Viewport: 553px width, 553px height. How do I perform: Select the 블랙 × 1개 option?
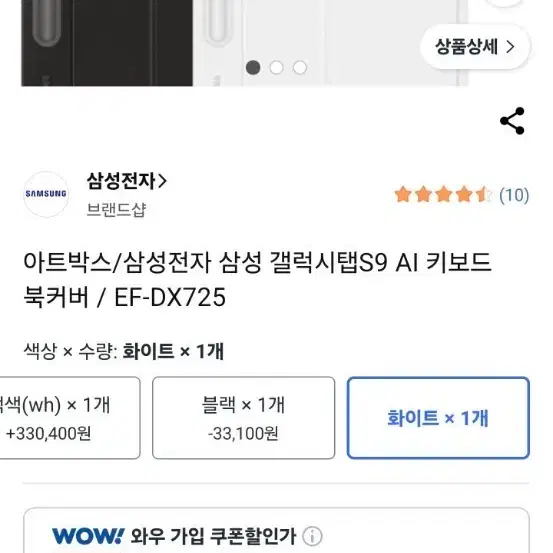pos(243,418)
